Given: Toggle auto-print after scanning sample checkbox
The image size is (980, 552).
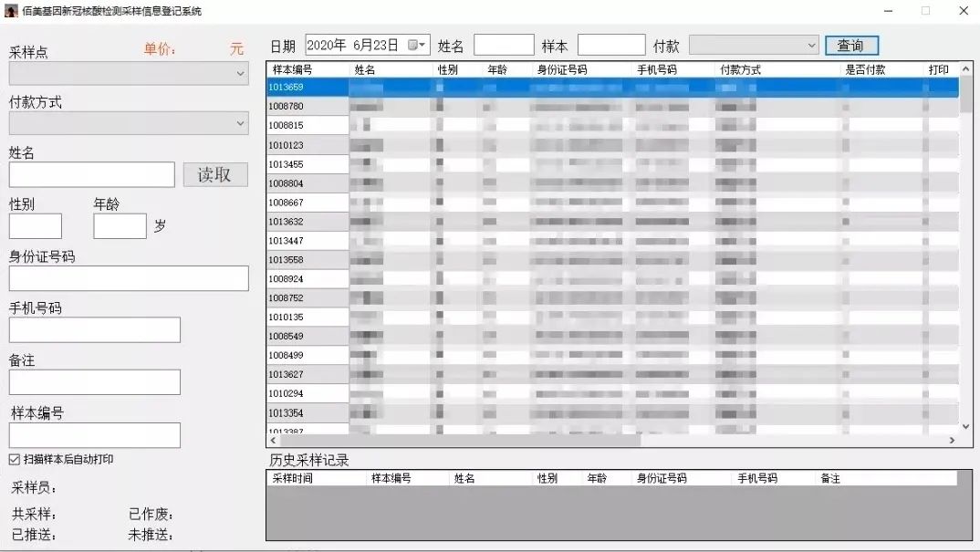Looking at the screenshot, I should 15,459.
